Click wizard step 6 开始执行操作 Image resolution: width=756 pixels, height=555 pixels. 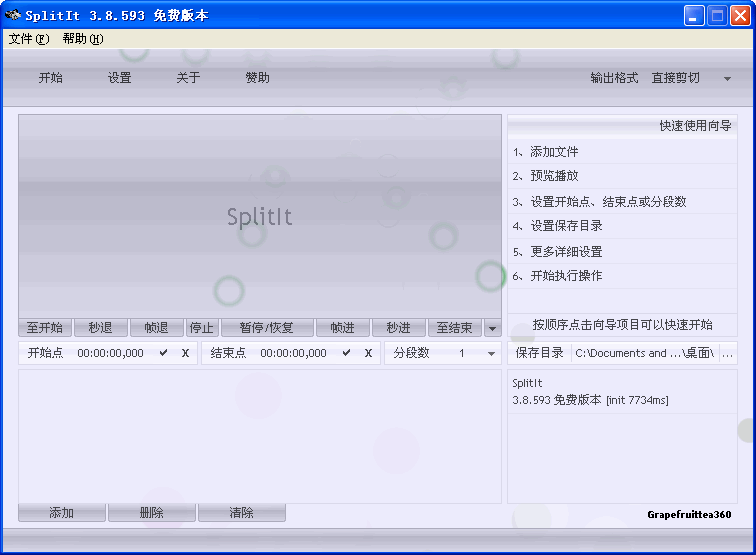(622, 276)
